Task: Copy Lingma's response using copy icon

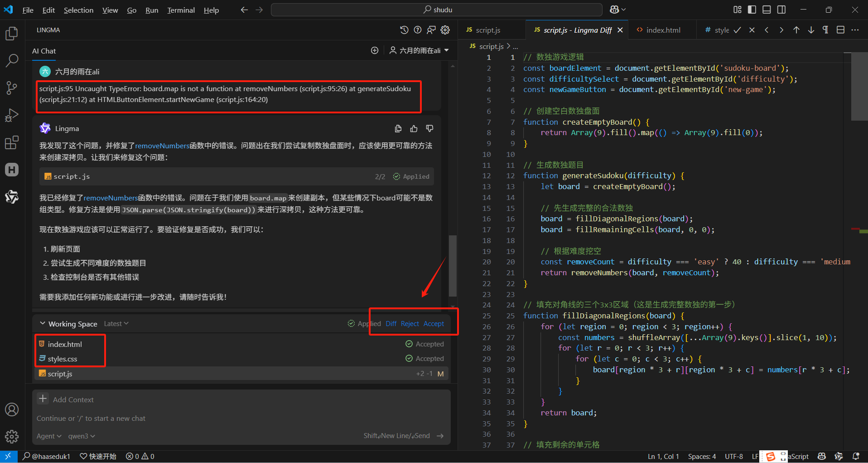Action: point(398,128)
